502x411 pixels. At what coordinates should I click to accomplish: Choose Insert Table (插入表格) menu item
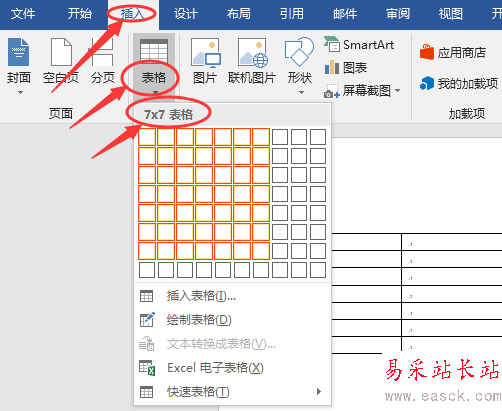click(x=232, y=296)
